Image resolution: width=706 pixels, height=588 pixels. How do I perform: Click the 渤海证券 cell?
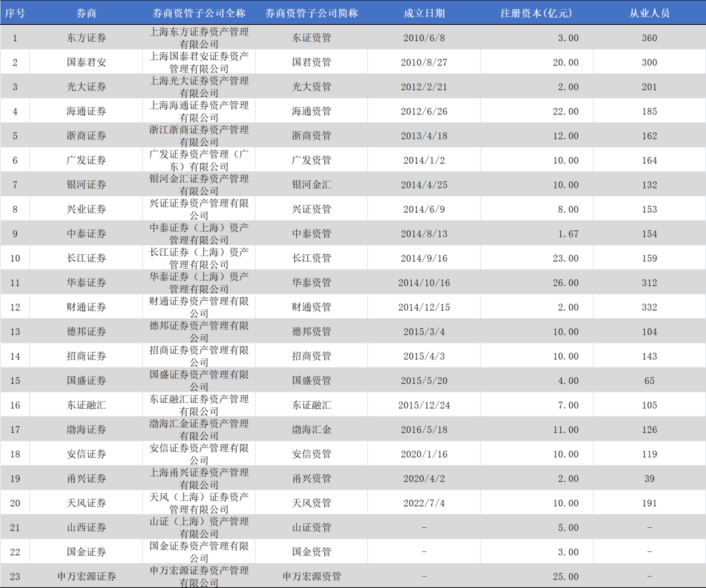pyautogui.click(x=86, y=430)
